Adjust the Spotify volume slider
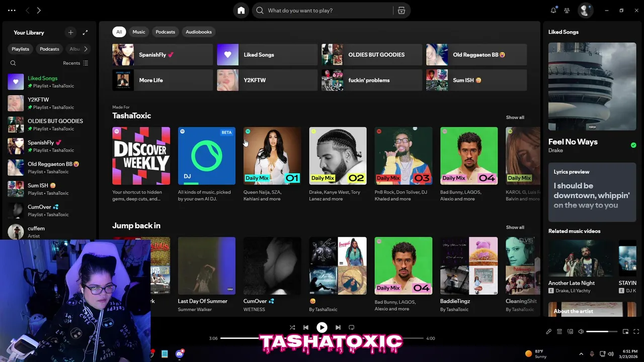644x362 pixels. [602, 332]
